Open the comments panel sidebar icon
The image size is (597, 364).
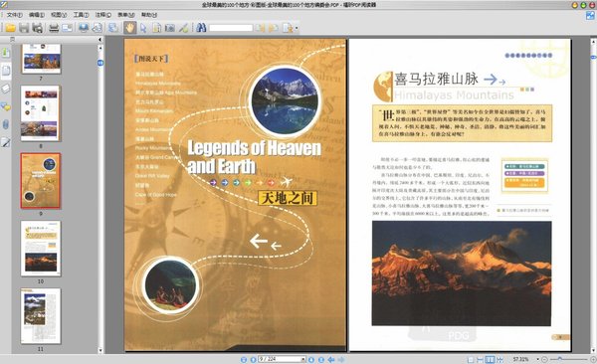(x=6, y=106)
